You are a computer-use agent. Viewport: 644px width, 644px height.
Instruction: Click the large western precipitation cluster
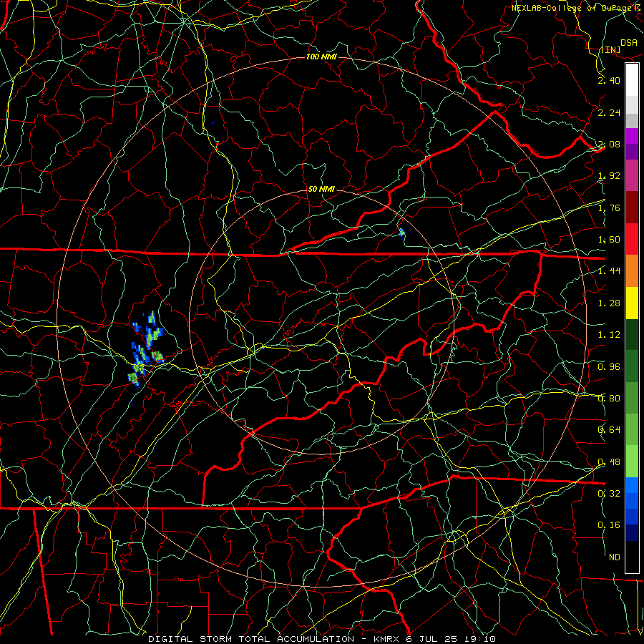coord(145,351)
